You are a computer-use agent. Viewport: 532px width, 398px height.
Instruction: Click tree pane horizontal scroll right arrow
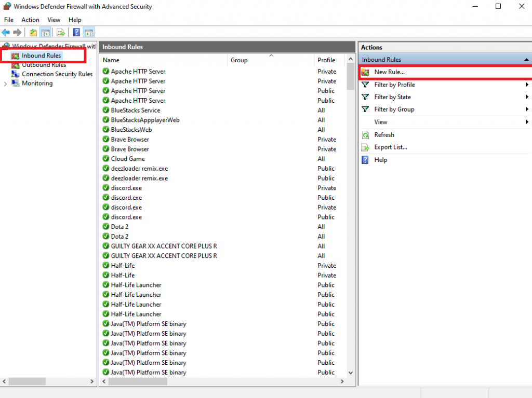(91, 381)
